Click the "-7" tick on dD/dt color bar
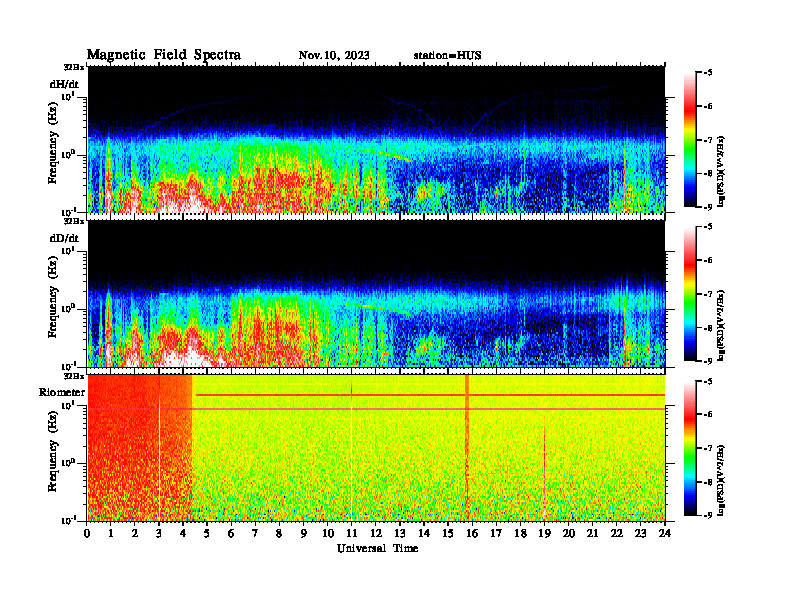792x612 pixels. (x=708, y=294)
